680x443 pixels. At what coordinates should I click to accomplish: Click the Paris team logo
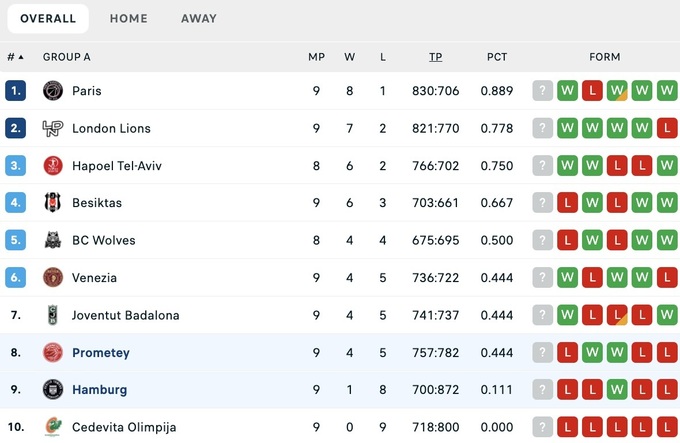[x=53, y=91]
